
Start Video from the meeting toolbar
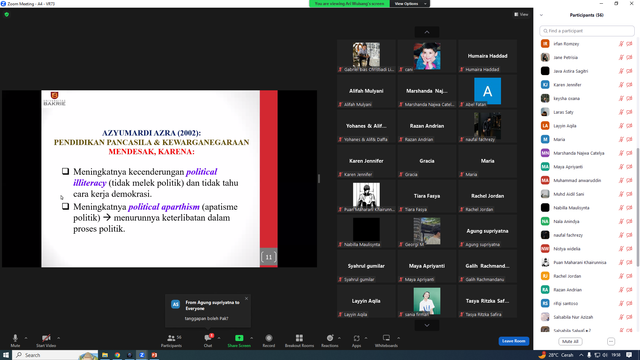click(46, 340)
